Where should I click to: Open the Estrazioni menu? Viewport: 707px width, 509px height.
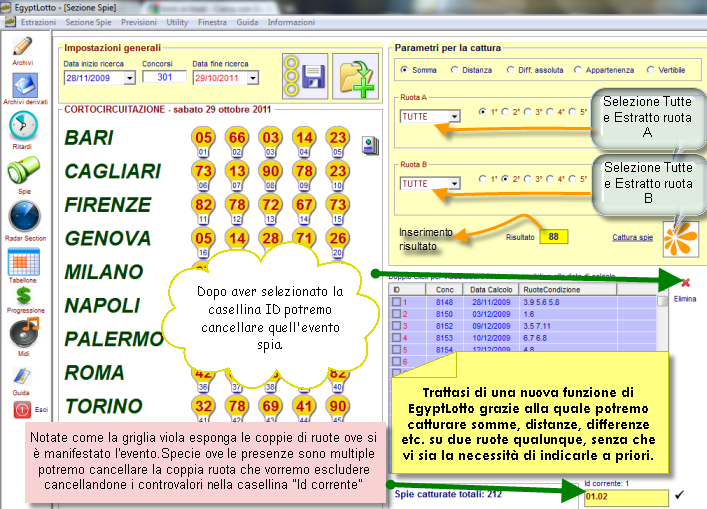pyautogui.click(x=38, y=22)
